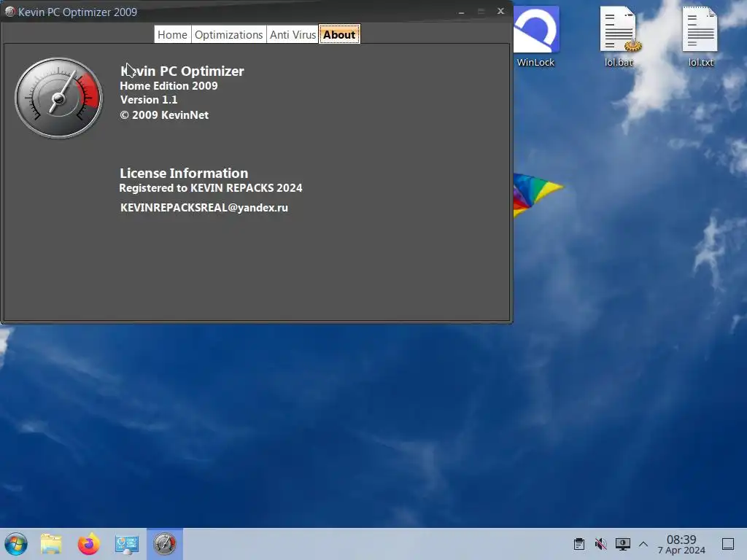
Task: Open Firefox from the taskbar
Action: click(88, 544)
